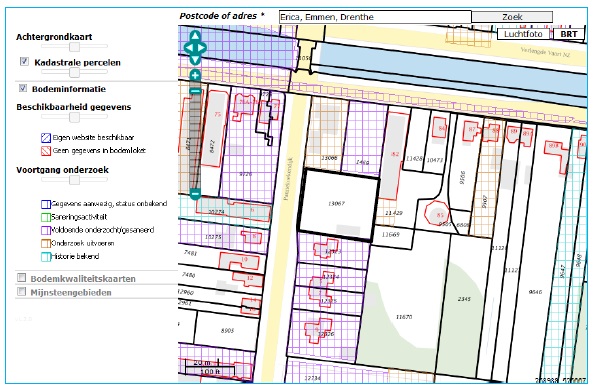
Task: Click the minus button below zoom bar
Action: point(195,194)
